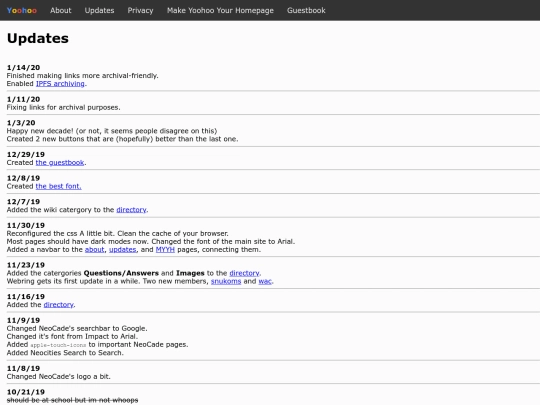Click the 1/3/20 date heading
540x405 pixels.
(21, 123)
